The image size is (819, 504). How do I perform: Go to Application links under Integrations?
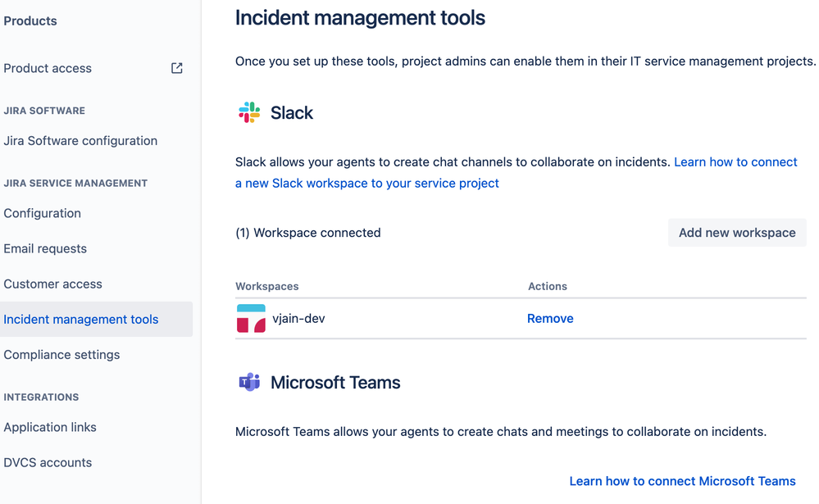(50, 427)
